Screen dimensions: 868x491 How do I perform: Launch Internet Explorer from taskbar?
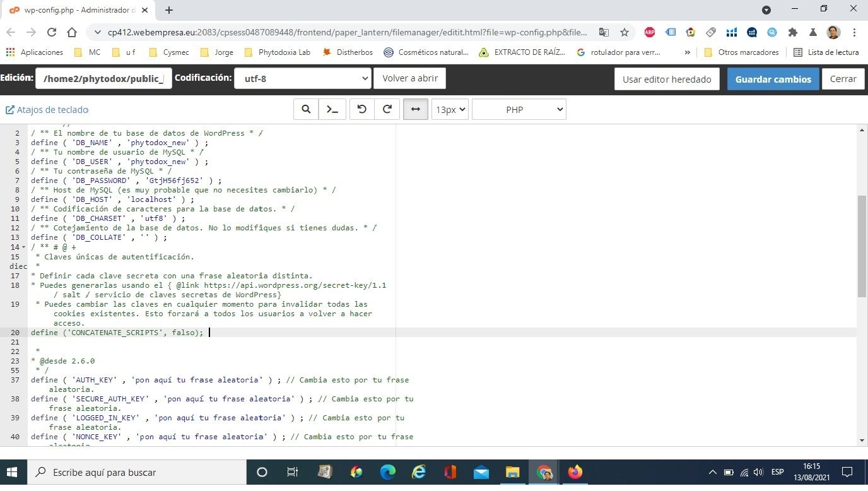tap(419, 472)
